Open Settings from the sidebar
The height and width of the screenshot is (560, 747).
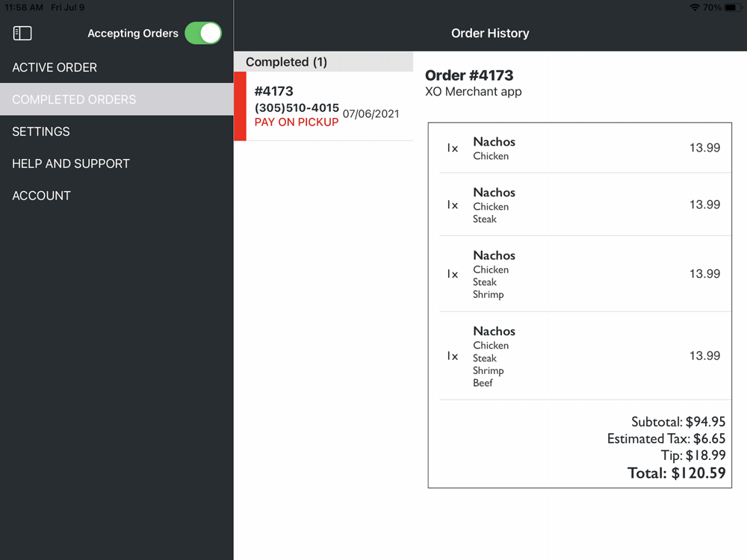point(117,131)
